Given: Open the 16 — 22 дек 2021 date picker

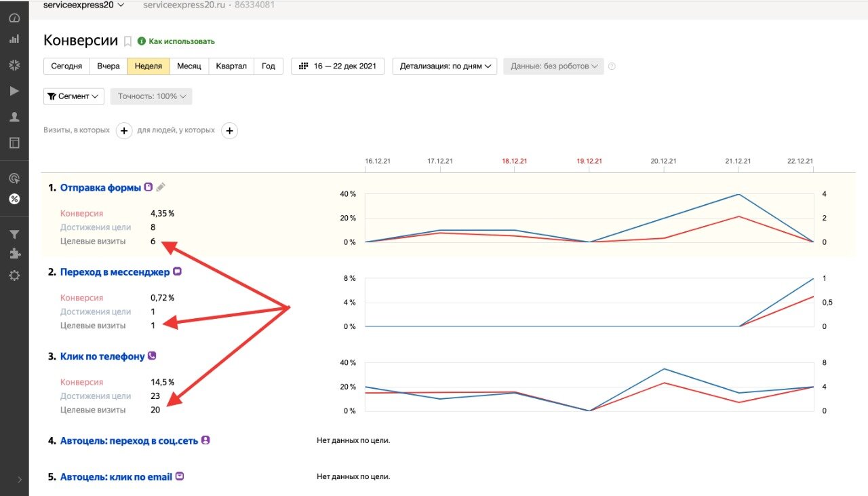Looking at the screenshot, I should click(338, 66).
